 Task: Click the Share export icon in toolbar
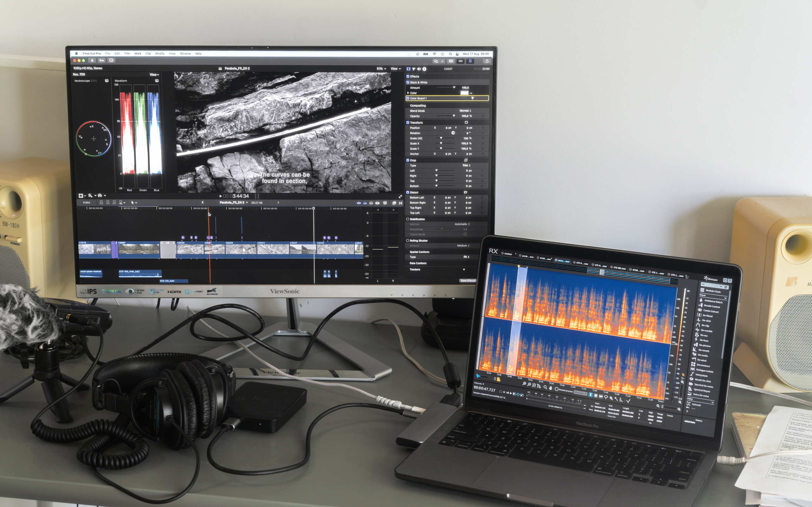point(487,61)
